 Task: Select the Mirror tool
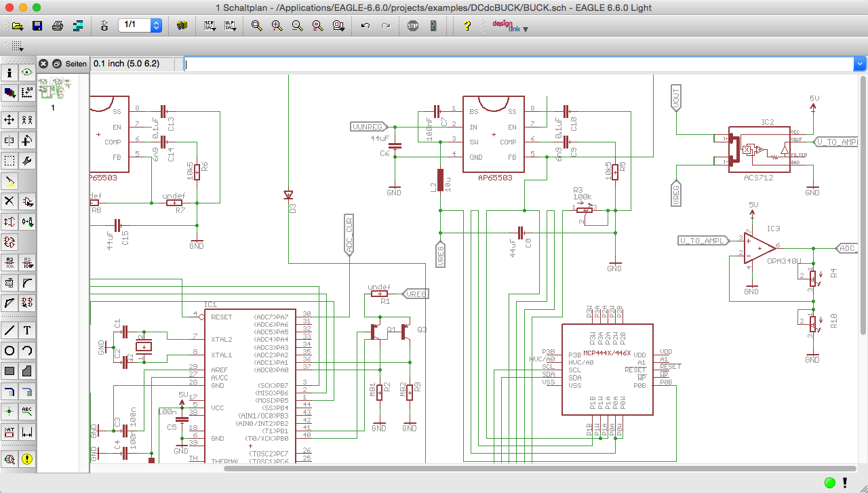coord(9,140)
